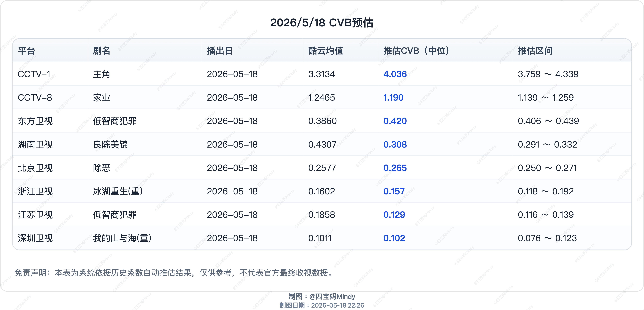Select the drama name 良陈美锦

tap(110, 145)
